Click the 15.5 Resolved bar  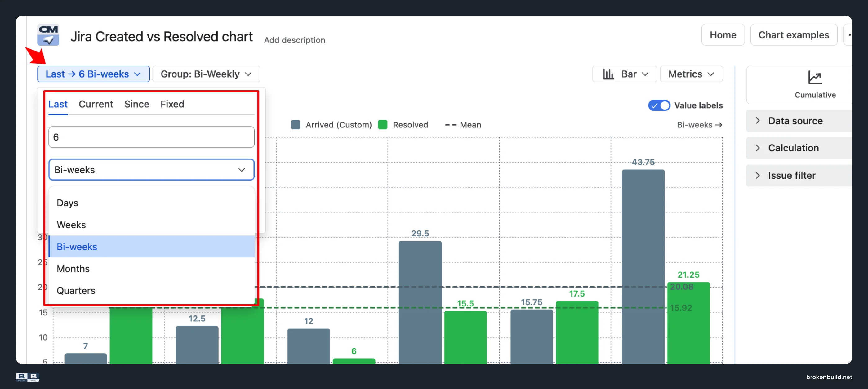[x=465, y=337]
